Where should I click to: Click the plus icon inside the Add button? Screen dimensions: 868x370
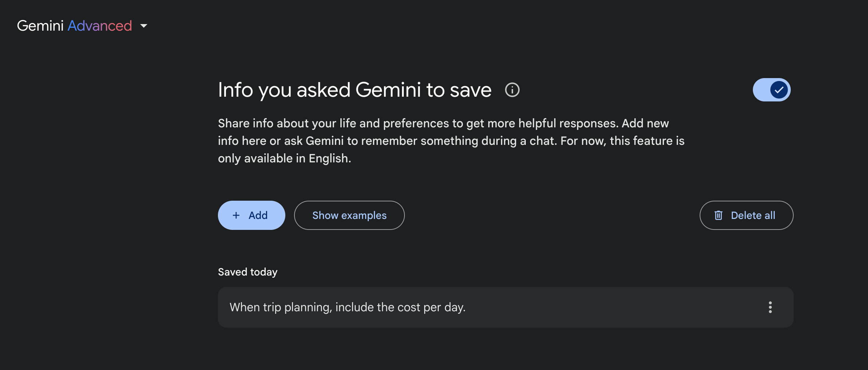coord(236,215)
